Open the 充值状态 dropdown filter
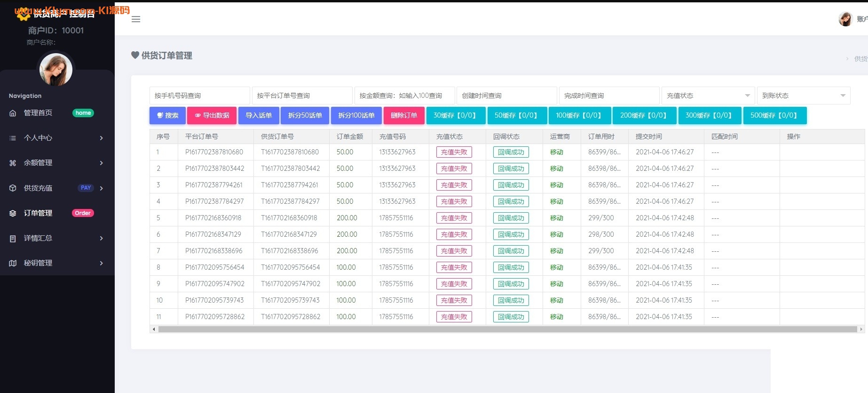This screenshot has height=393, width=868. pyautogui.click(x=708, y=96)
